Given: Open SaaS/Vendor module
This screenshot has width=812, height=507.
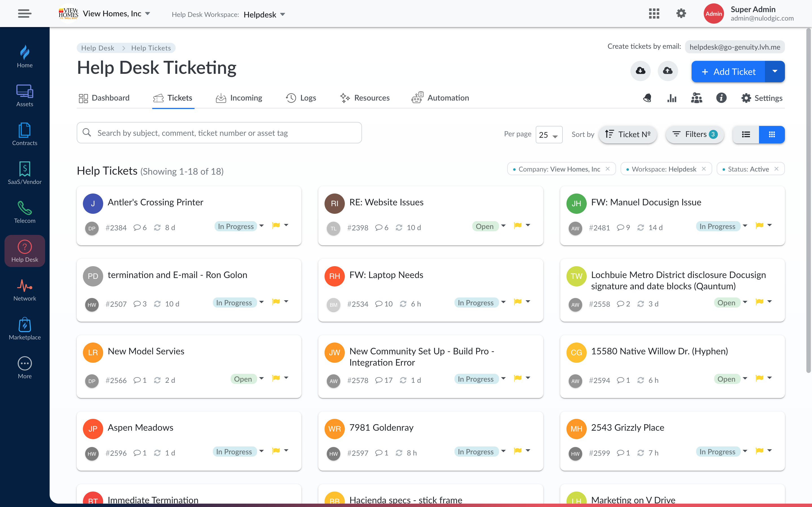Looking at the screenshot, I should [25, 173].
